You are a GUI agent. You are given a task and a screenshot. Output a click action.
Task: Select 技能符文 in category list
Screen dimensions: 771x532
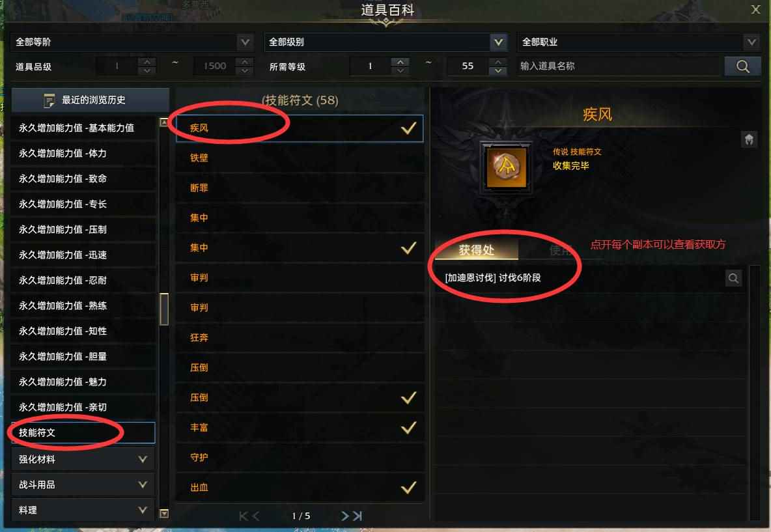tap(83, 432)
